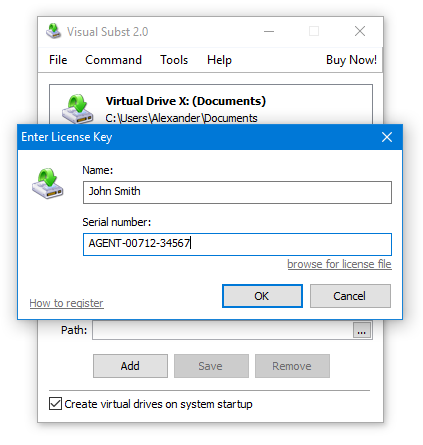Cancel the license key dialog
Viewport: 423px width, 445px height.
350,296
